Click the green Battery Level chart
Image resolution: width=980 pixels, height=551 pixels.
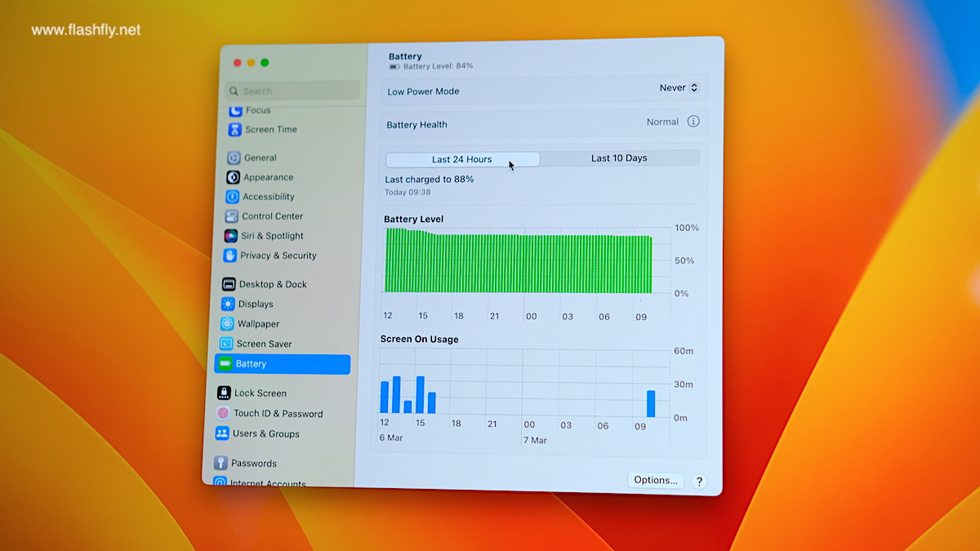tap(519, 263)
